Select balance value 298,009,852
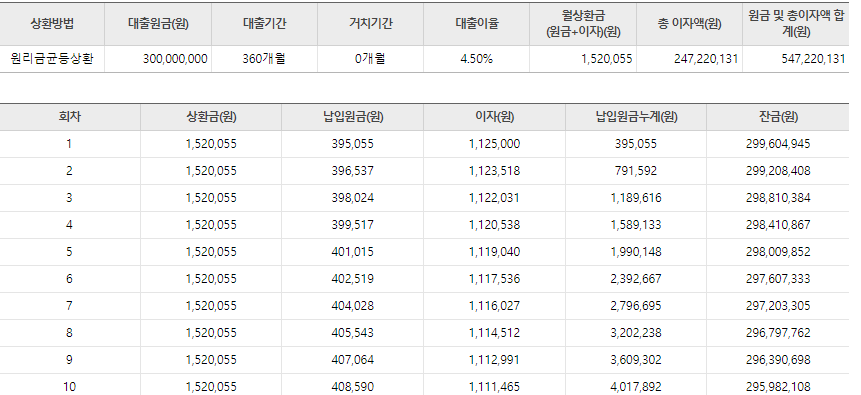 778,252
